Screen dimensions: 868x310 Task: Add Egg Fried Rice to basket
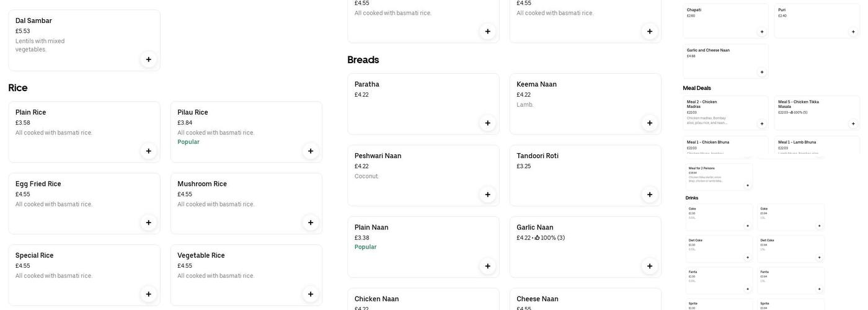(x=149, y=223)
